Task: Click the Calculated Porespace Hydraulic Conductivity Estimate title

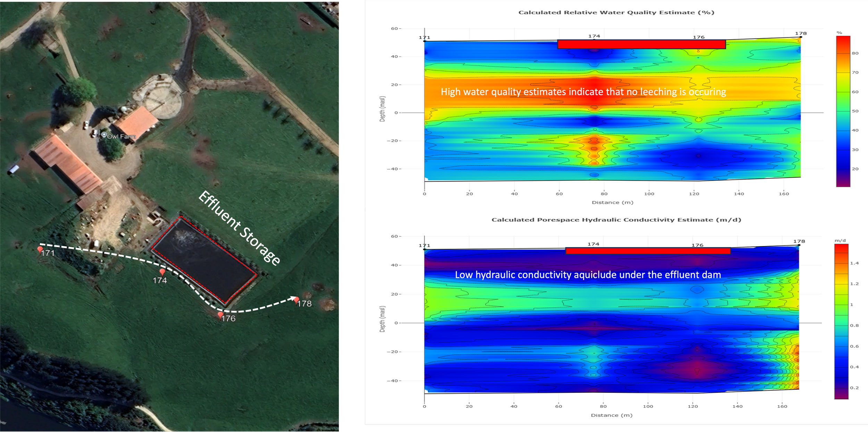Action: tap(616, 220)
